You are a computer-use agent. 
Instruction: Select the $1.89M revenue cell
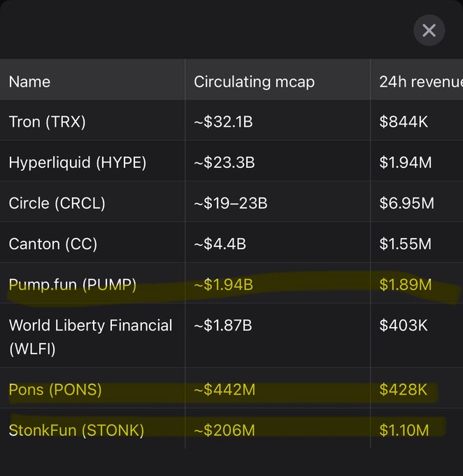[x=417, y=283]
